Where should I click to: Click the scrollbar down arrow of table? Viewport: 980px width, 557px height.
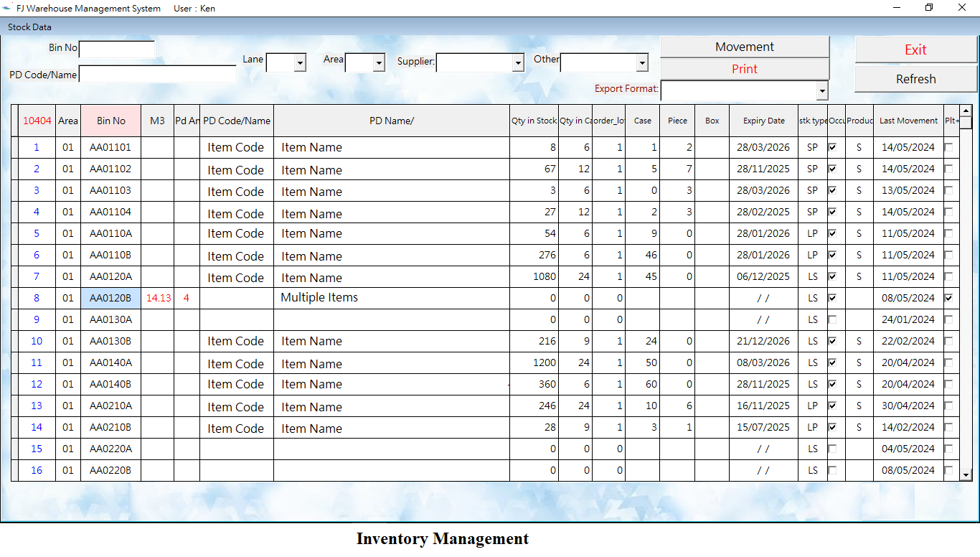click(x=966, y=474)
